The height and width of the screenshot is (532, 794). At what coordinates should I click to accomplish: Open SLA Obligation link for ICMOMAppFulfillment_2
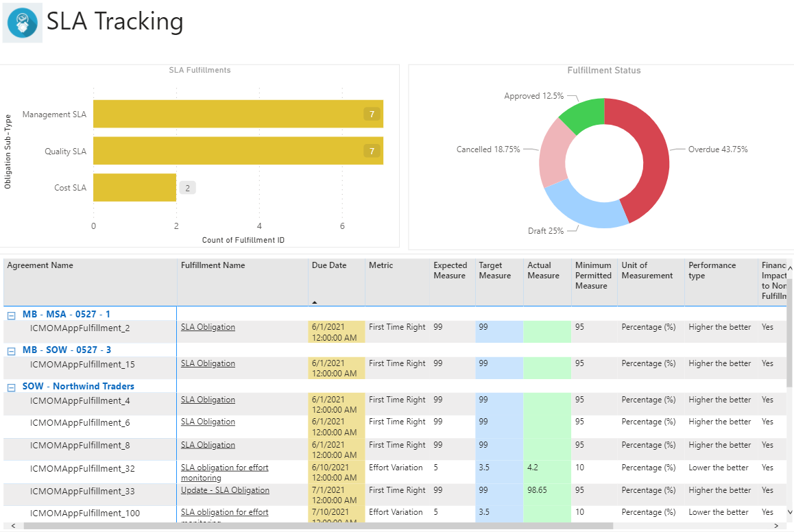[x=208, y=327]
